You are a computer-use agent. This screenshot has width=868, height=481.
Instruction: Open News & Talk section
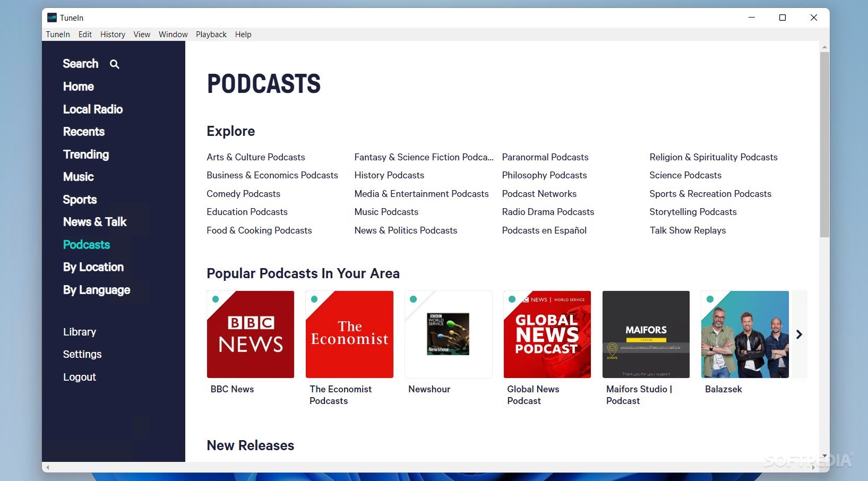pyautogui.click(x=95, y=222)
